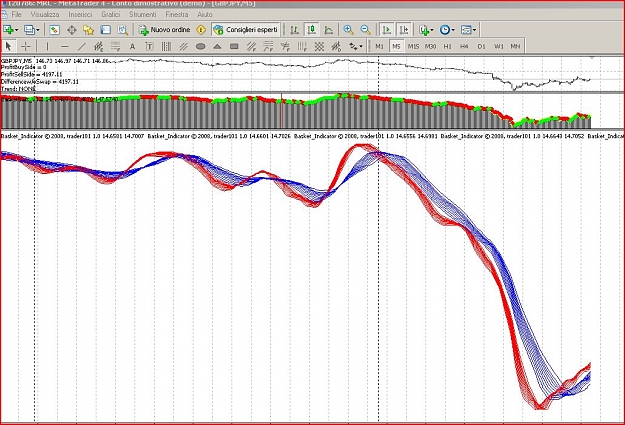Viewport: 625px width, 425px height.
Task: Open the Strategy Tester magnifier icon
Action: 122,30
